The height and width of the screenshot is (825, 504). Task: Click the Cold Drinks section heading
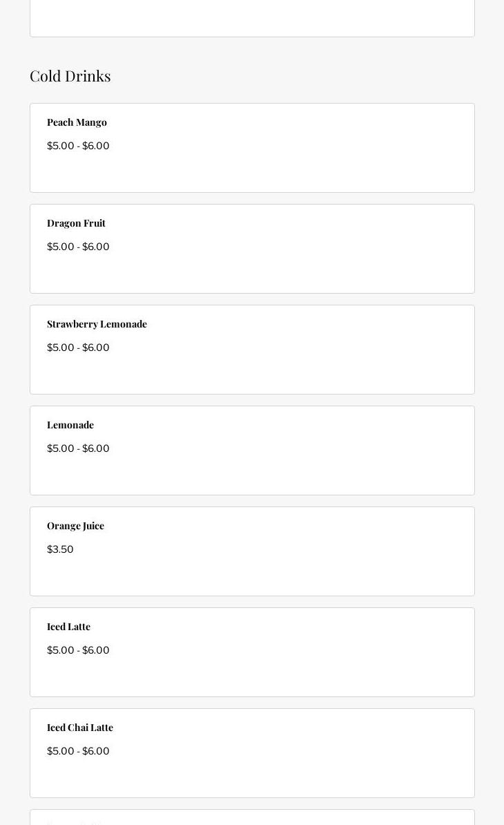[70, 75]
